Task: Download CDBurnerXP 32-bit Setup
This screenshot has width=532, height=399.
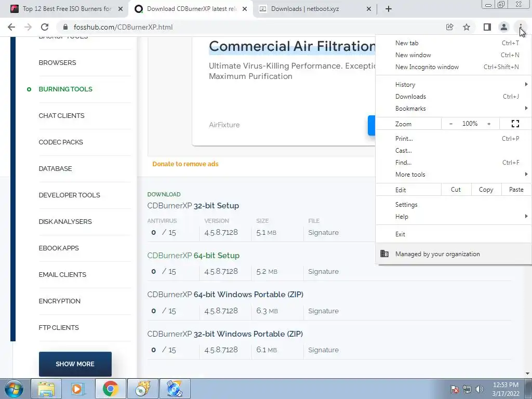Action: 193,206
